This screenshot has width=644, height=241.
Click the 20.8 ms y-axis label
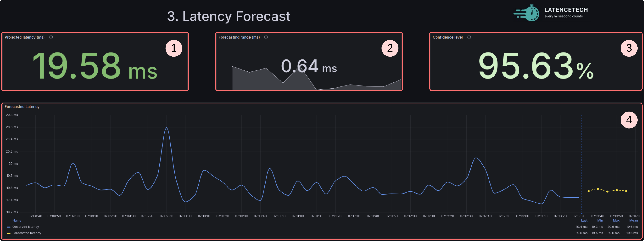12,115
